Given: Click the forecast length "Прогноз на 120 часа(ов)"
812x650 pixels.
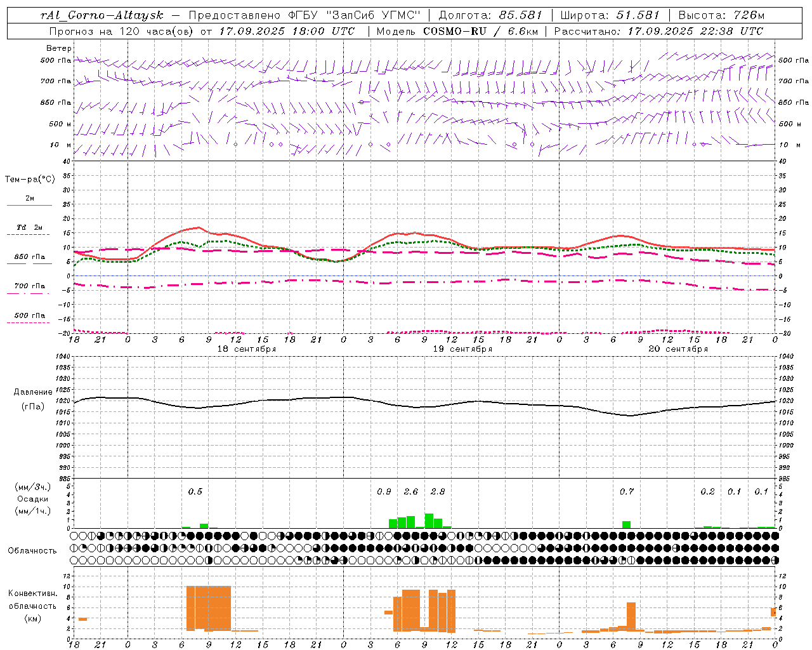Looking at the screenshot, I should [122, 30].
